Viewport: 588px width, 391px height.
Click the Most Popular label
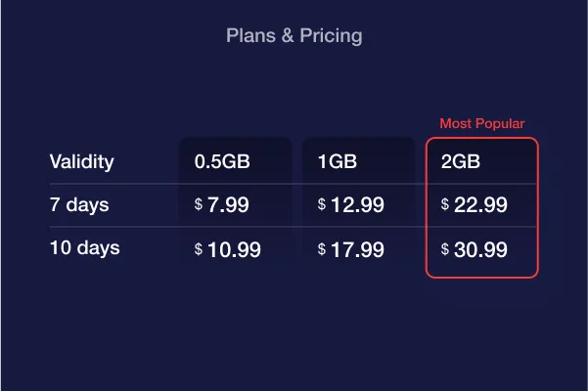pos(481,123)
